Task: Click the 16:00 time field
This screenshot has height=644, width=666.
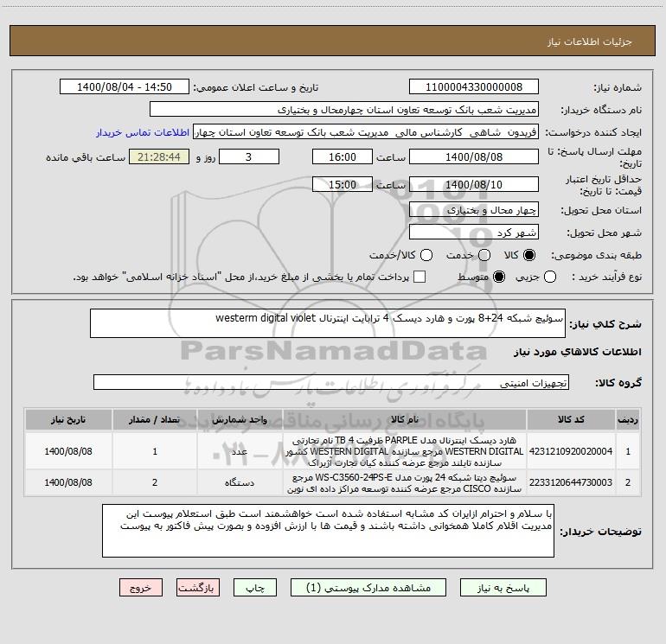Action: click(343, 156)
